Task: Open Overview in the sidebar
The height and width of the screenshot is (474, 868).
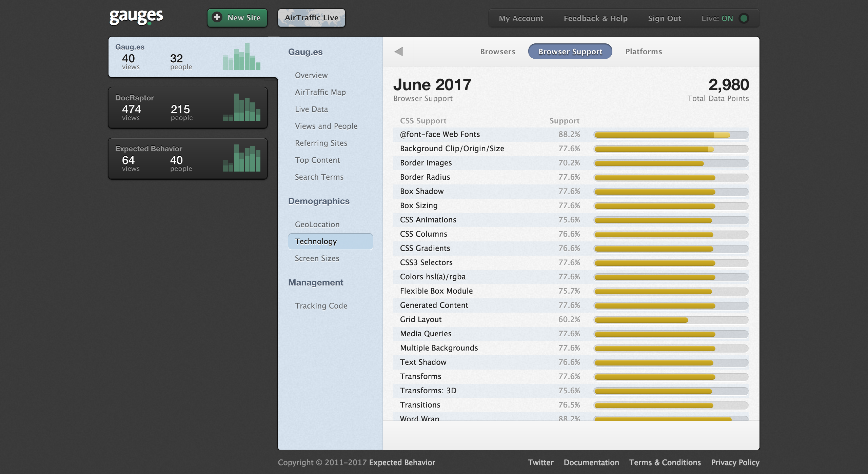Action: pos(311,75)
